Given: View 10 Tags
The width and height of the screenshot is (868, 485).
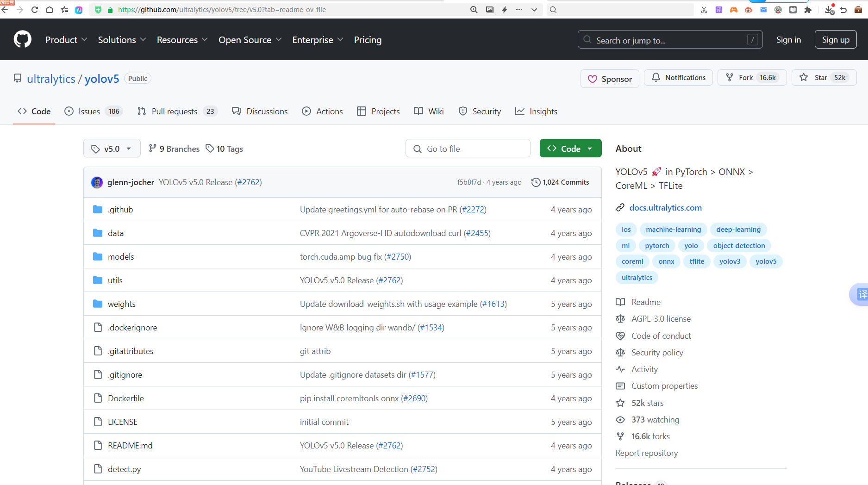Looking at the screenshot, I should pyautogui.click(x=225, y=149).
